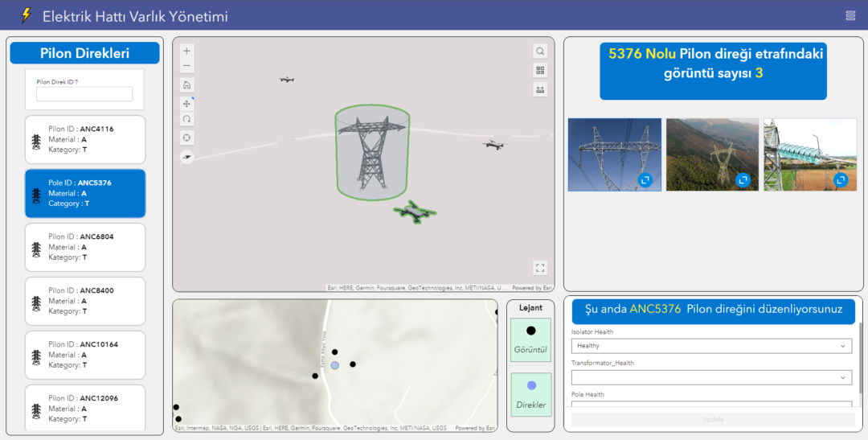Open the hamburger menu in header
The image size is (868, 440).
(851, 15)
